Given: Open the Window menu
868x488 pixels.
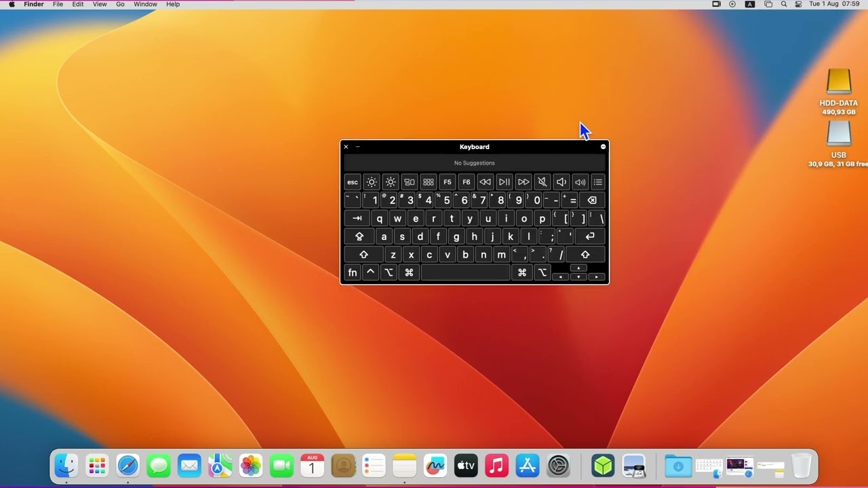Looking at the screenshot, I should (145, 4).
